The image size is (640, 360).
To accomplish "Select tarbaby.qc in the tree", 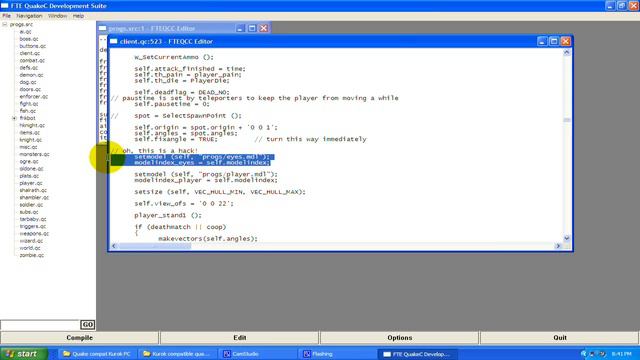I will point(33,219).
